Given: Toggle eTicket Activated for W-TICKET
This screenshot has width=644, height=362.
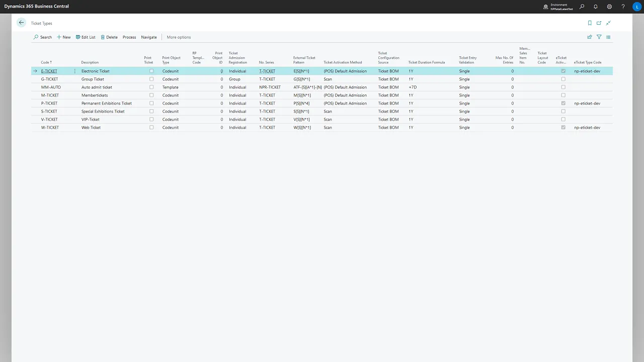Looking at the screenshot, I should (563, 128).
